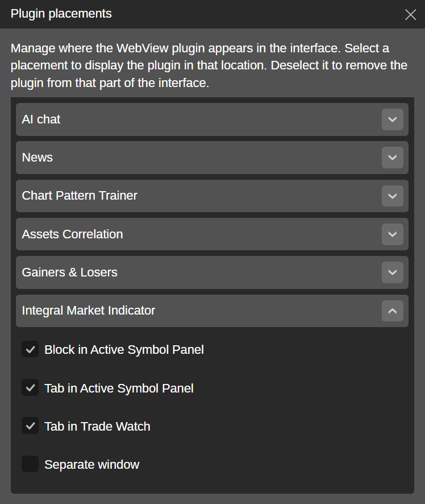Disable the Tab in Trade Watch checkbox
The height and width of the screenshot is (504, 425).
(x=30, y=426)
